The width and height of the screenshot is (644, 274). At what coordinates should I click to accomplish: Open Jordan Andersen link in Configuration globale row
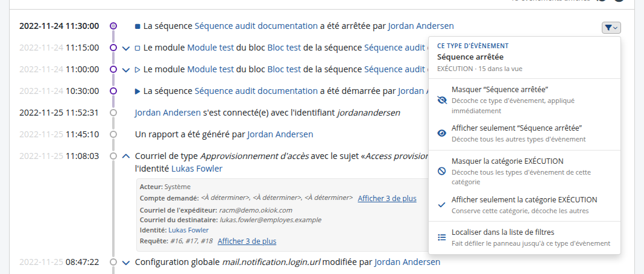click(407, 262)
